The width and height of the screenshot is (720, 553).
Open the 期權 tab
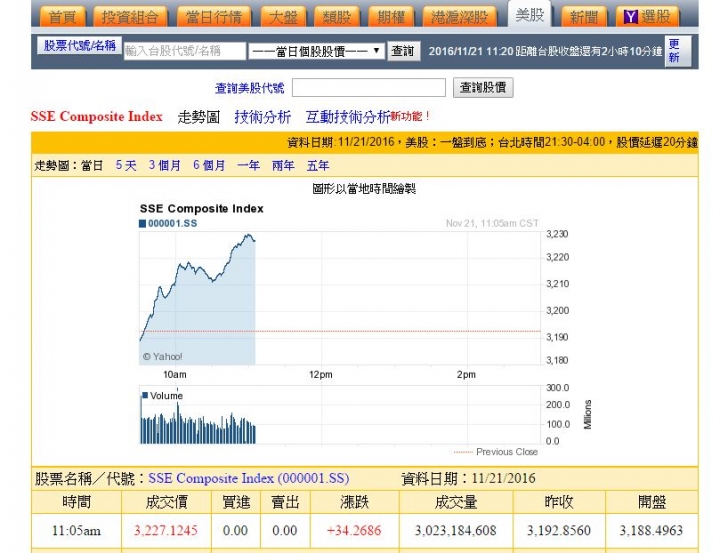[x=391, y=17]
